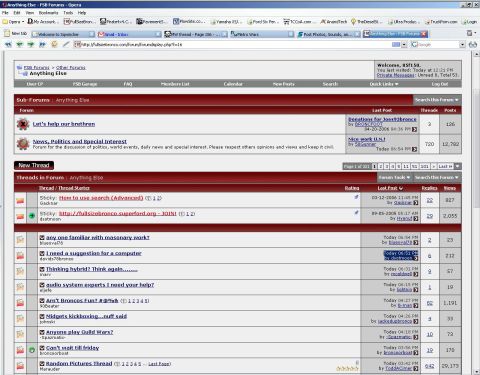Viewport: 480px width, 375px height.
Task: Click the rewind navigation arrow
Action: click(x=8, y=44)
